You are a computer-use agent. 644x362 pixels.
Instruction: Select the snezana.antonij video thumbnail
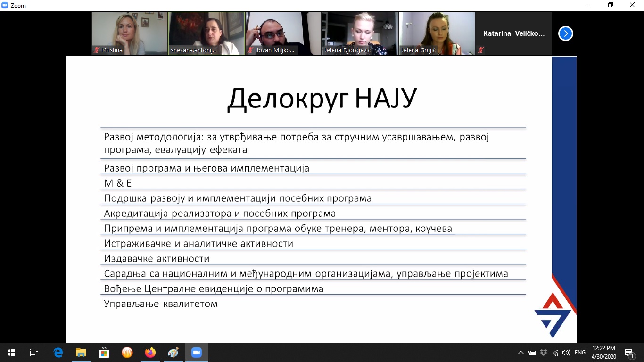point(206,33)
